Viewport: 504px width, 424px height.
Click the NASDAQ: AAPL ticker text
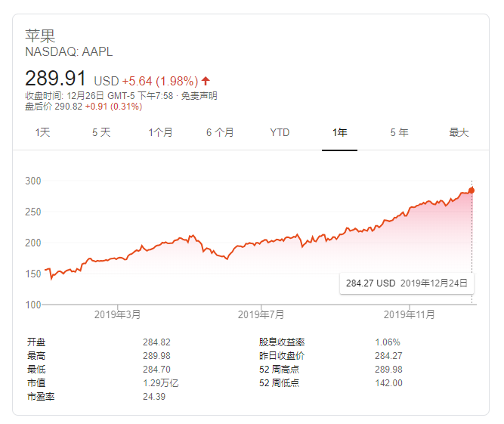(69, 51)
